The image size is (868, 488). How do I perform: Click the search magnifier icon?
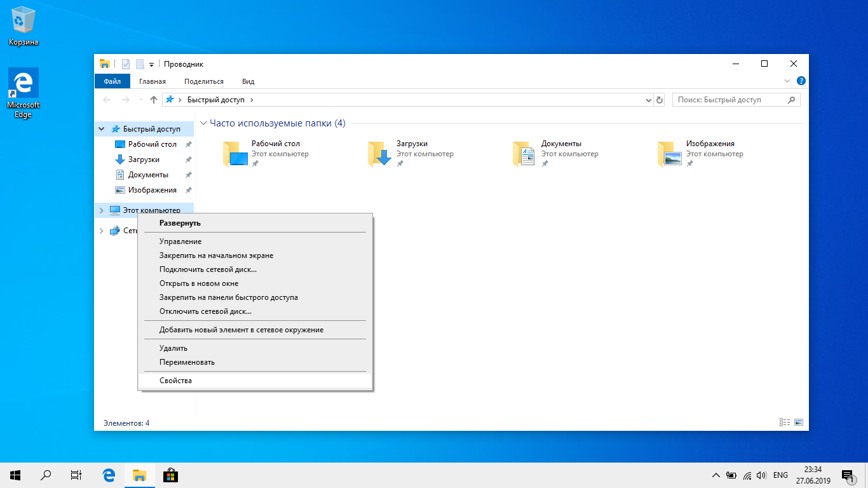coord(791,100)
